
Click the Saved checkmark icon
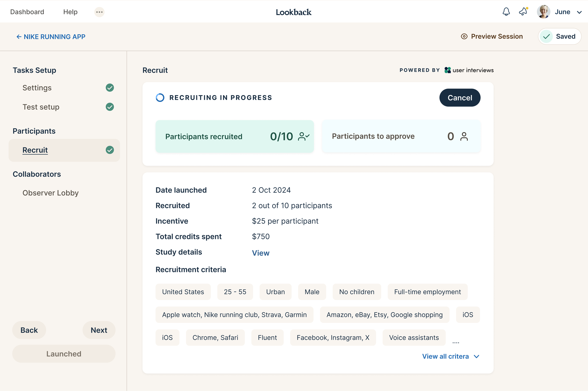click(x=546, y=36)
